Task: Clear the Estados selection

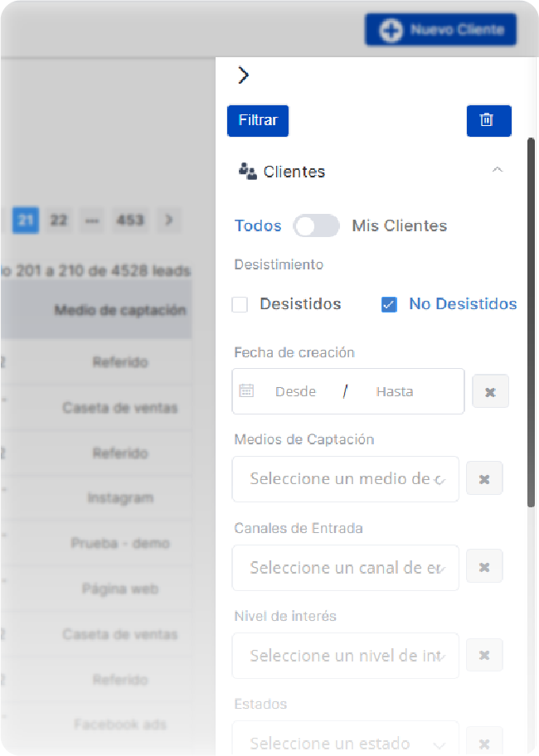Action: (x=484, y=743)
